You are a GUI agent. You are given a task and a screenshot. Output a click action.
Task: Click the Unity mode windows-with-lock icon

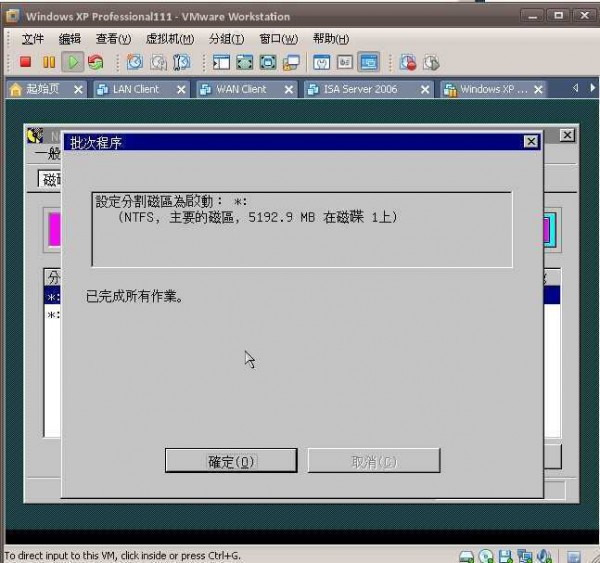click(x=291, y=63)
